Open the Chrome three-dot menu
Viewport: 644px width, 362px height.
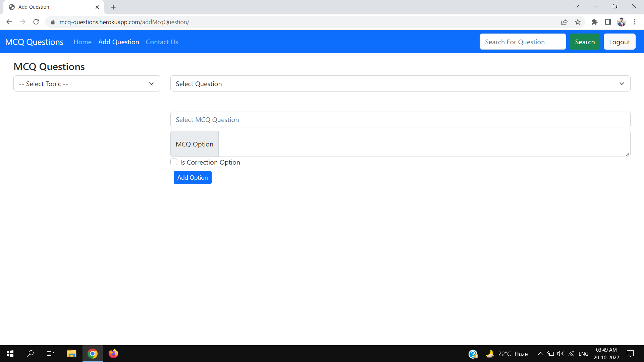click(x=635, y=22)
